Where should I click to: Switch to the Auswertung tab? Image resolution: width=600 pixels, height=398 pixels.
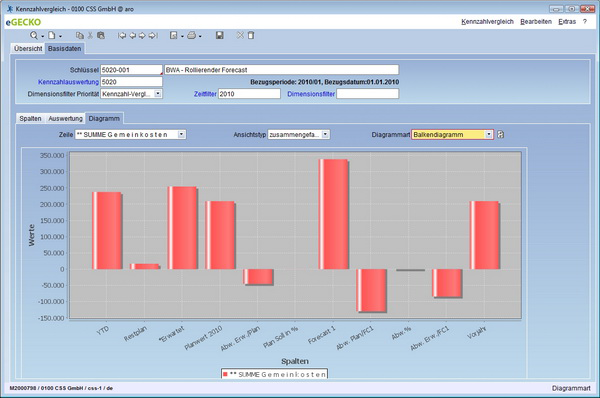click(x=65, y=119)
